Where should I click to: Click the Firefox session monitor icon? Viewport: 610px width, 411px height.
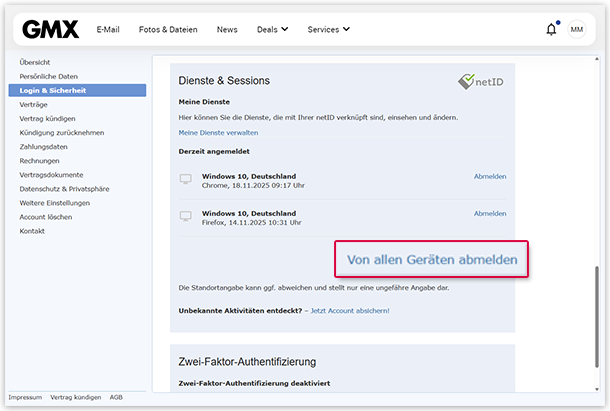(184, 216)
